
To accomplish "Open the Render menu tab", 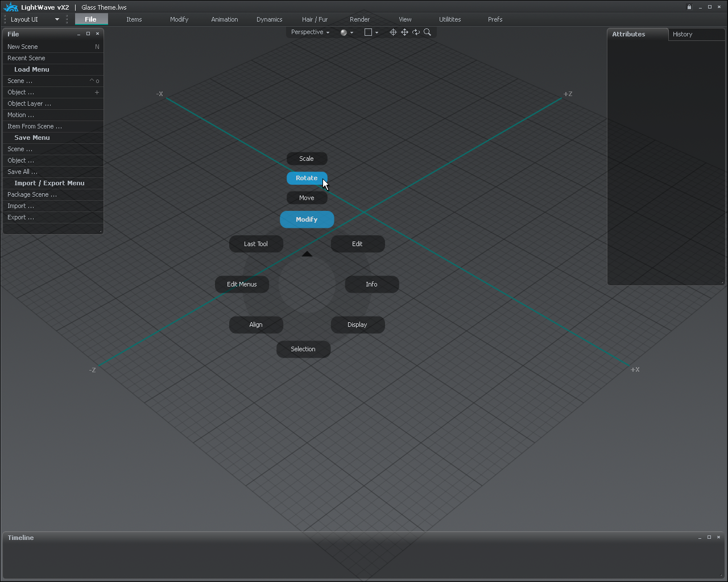I will (x=359, y=19).
